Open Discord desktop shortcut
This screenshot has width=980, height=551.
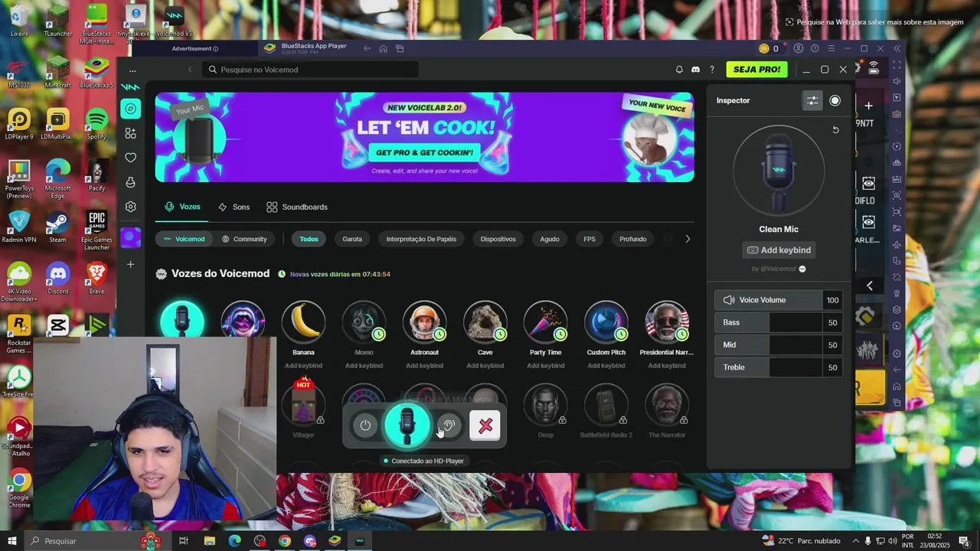[x=57, y=278]
